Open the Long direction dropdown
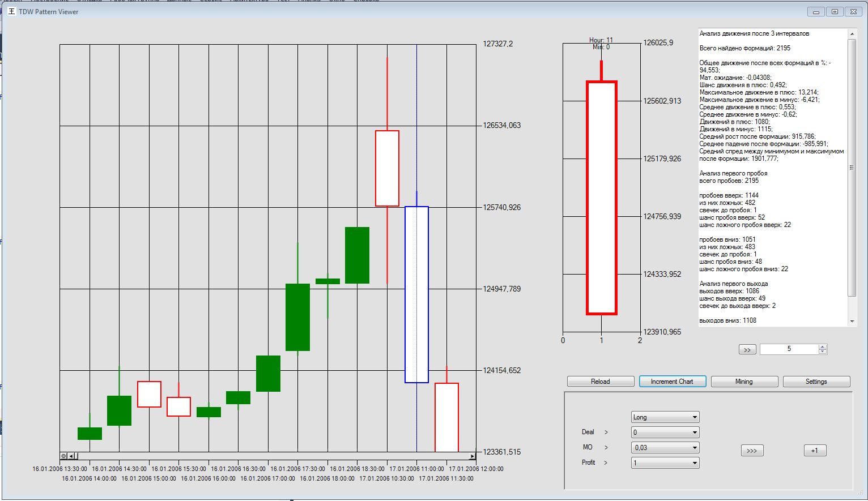 665,417
